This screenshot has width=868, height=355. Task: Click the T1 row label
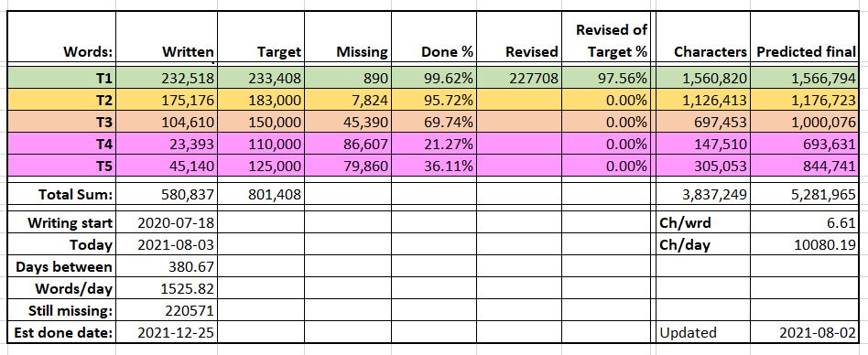61,79
